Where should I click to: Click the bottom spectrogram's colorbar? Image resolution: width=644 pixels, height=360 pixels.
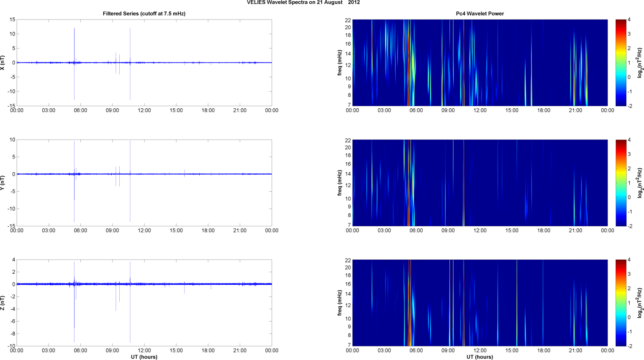(620, 303)
